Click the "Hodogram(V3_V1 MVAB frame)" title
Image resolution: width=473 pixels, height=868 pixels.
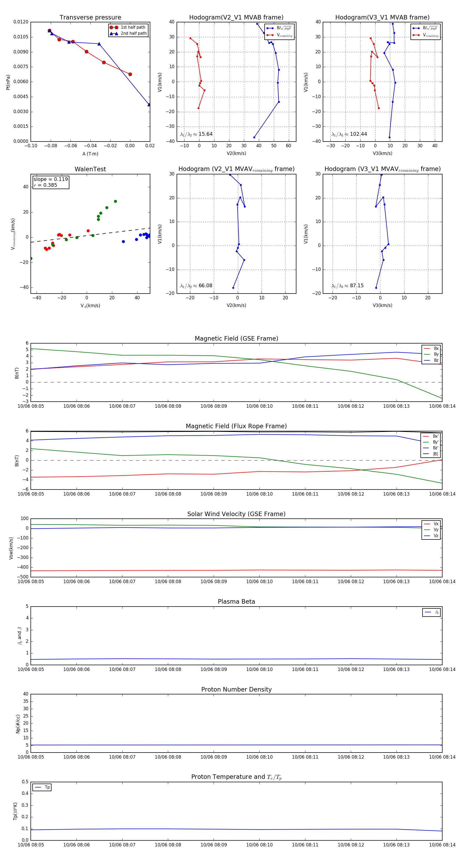382,18
